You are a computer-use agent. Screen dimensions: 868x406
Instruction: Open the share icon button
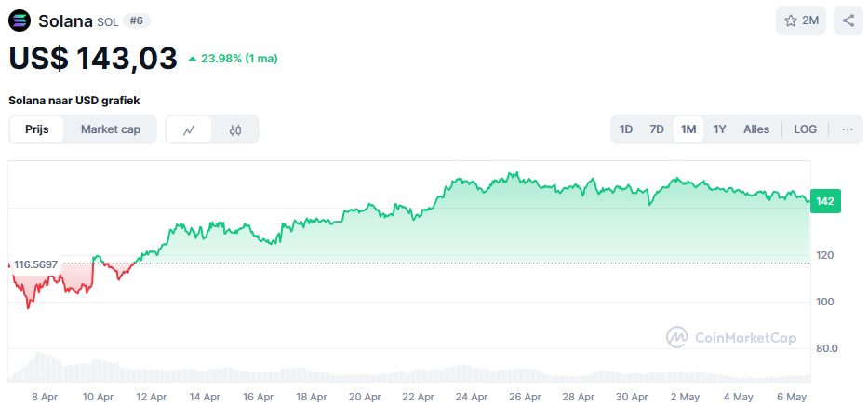[848, 21]
